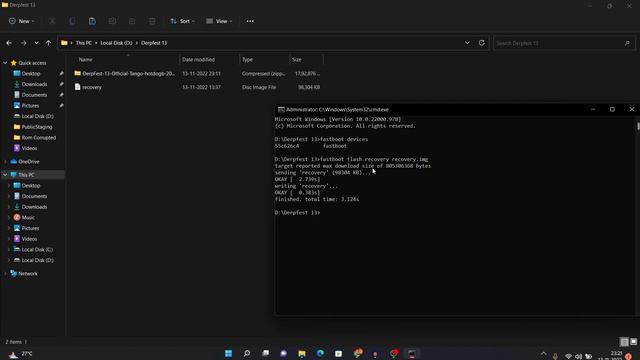Screen dimensions: 640x360
Task: Click the Rename icon in toolbar
Action: 112,21
